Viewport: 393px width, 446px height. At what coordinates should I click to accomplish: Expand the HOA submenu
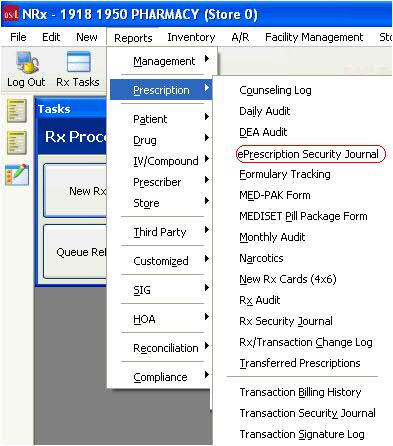click(x=161, y=319)
